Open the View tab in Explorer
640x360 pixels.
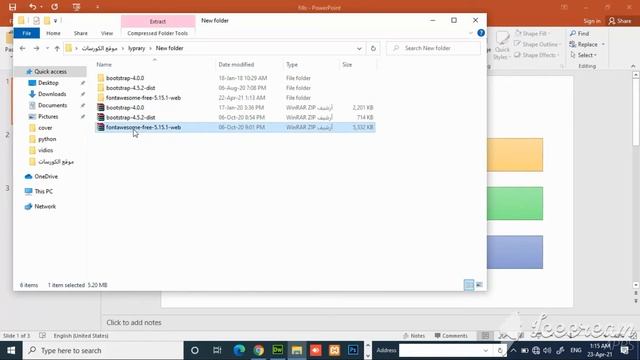107,33
